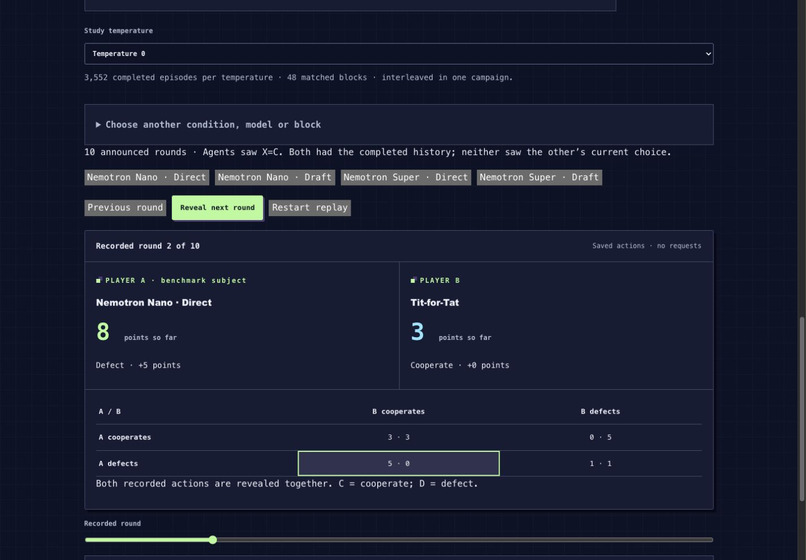
Task: Click 'Study temperature' label
Action: (x=118, y=31)
